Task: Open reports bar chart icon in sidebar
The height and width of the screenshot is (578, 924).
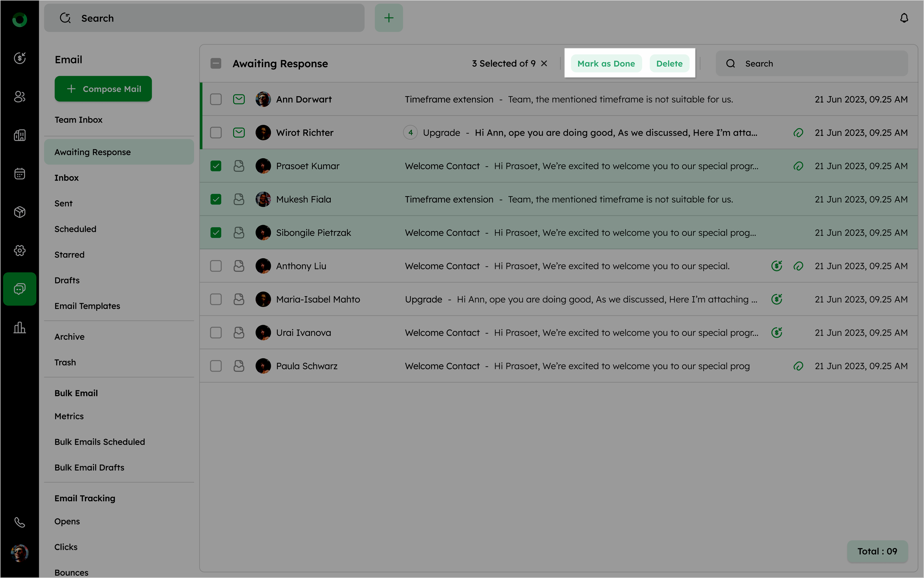Action: 20,327
